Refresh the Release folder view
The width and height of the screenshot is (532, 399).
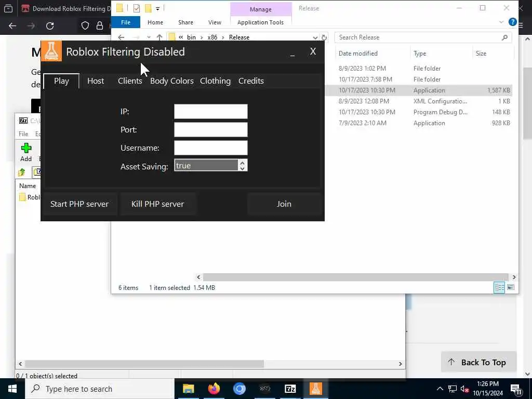click(324, 37)
